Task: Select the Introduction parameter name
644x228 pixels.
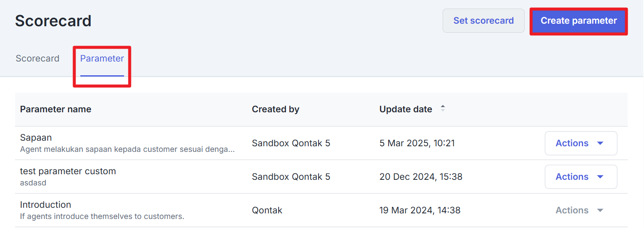Action: [x=46, y=205]
